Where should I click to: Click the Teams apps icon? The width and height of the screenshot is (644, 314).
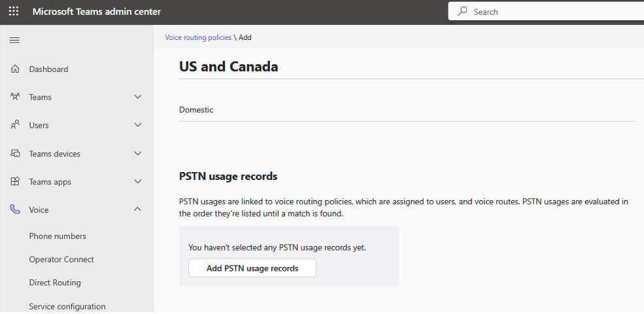[x=15, y=181]
